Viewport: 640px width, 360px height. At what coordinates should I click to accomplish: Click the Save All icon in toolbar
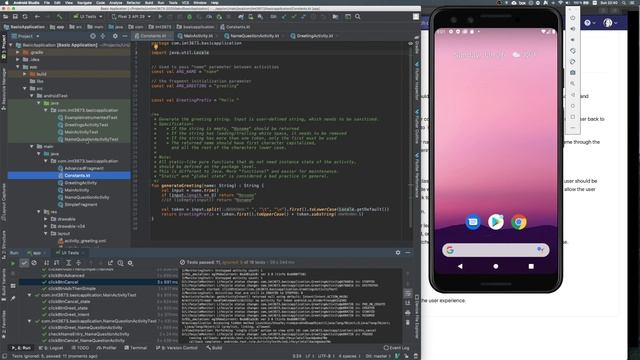(x=15, y=17)
